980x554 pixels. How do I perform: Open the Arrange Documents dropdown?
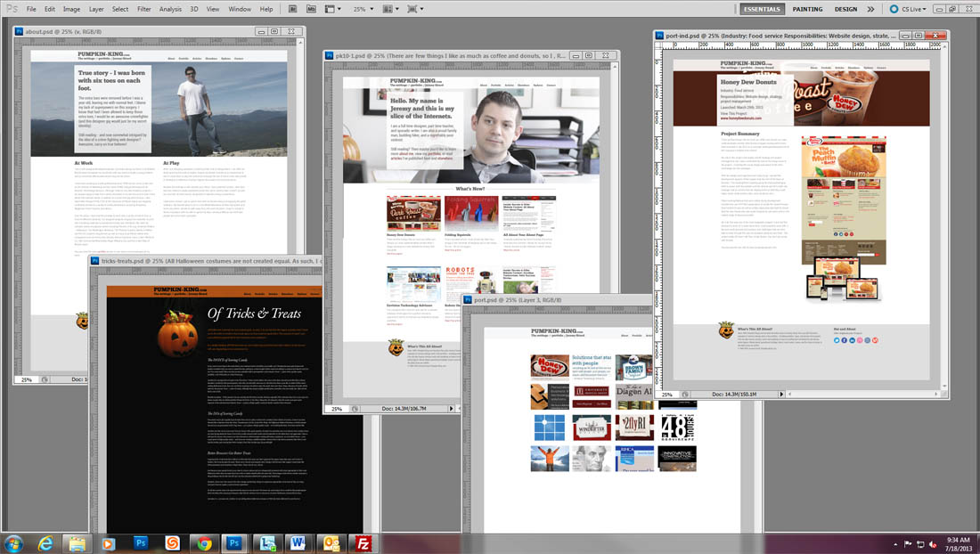390,9
